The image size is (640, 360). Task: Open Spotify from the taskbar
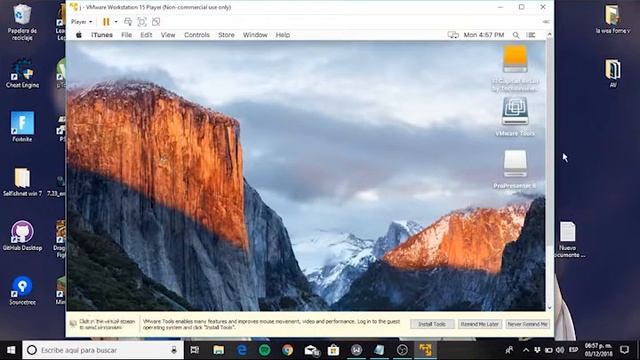click(264, 350)
